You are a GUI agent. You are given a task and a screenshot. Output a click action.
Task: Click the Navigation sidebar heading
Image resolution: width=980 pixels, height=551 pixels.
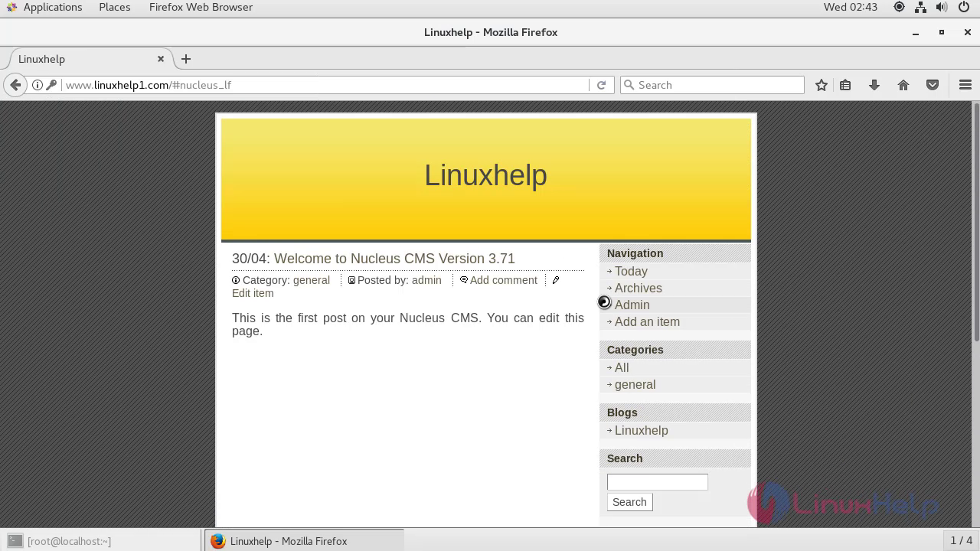[x=635, y=253]
